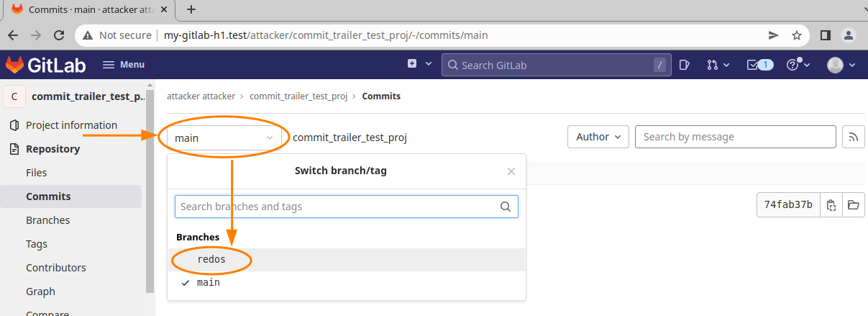This screenshot has width=868, height=316.
Task: Click the commits RSS feed icon
Action: click(853, 137)
